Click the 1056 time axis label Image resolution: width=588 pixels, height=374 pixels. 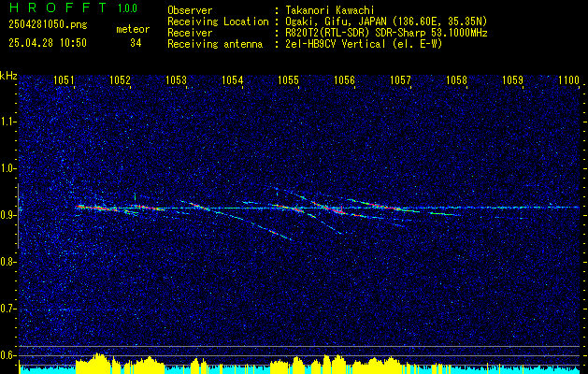click(344, 79)
